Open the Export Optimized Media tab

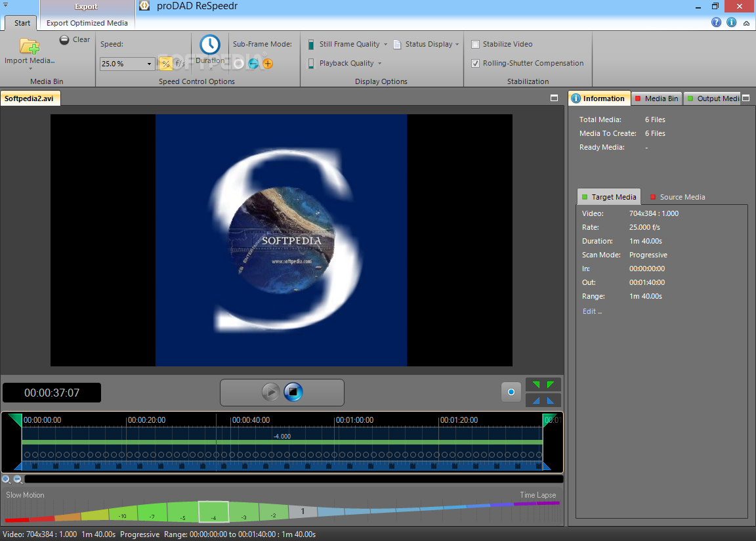pos(87,23)
